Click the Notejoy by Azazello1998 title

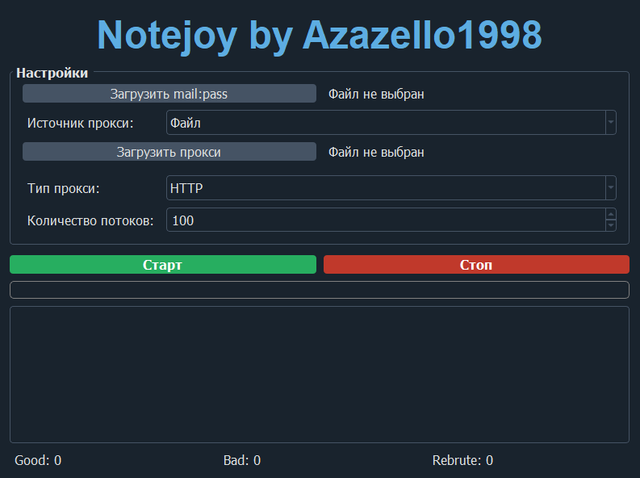point(320,35)
